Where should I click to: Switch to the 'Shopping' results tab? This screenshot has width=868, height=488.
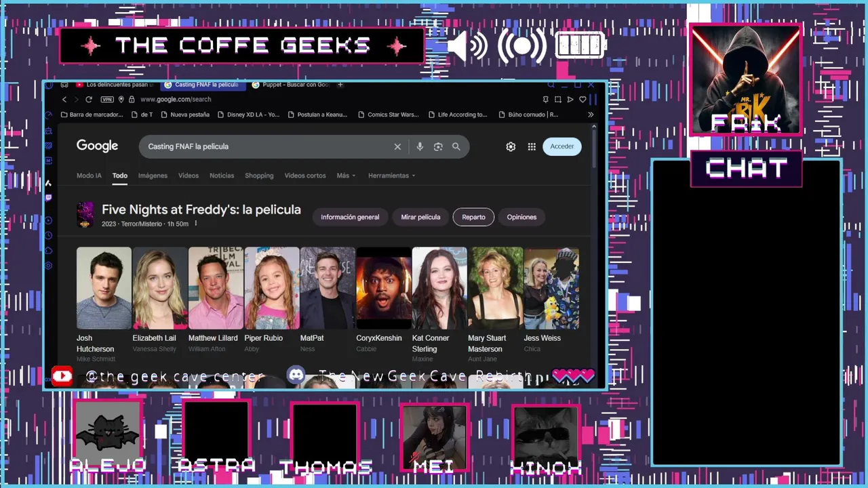point(259,176)
